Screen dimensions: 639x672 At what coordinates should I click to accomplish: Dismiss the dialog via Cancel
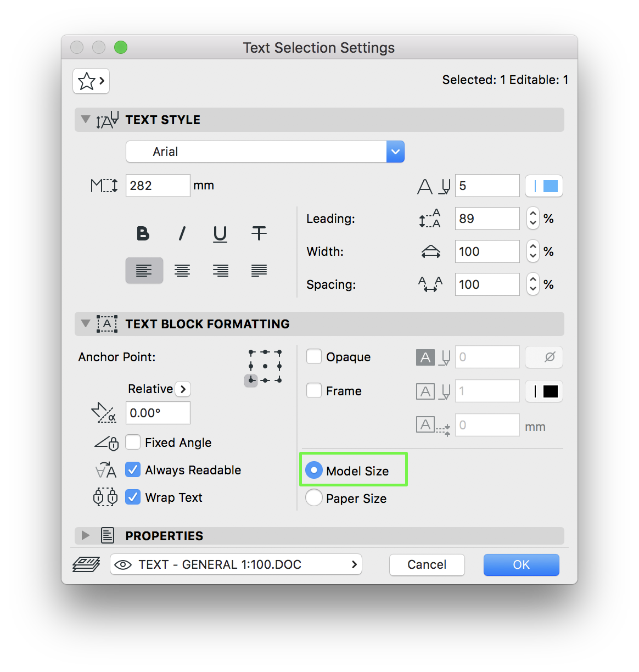[427, 564]
